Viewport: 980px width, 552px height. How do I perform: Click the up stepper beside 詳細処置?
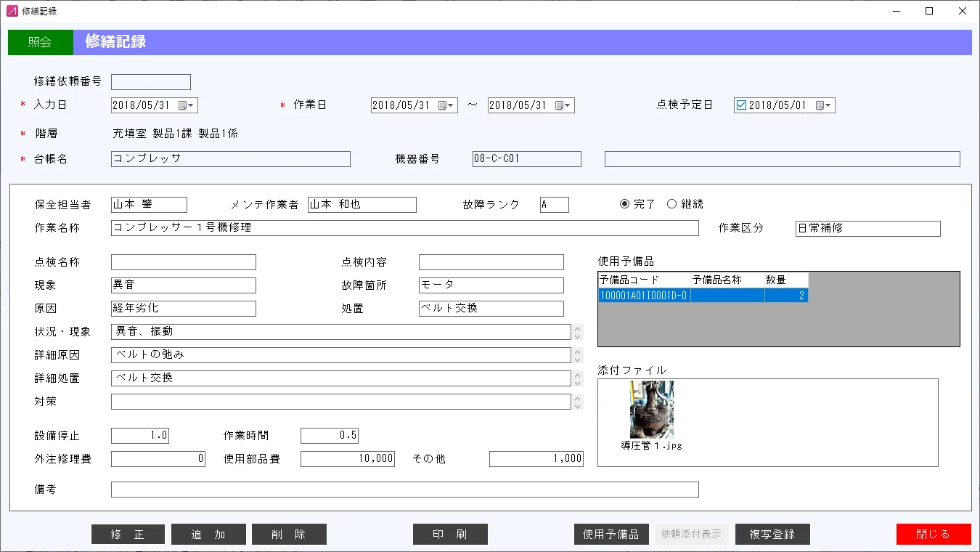coord(577,375)
